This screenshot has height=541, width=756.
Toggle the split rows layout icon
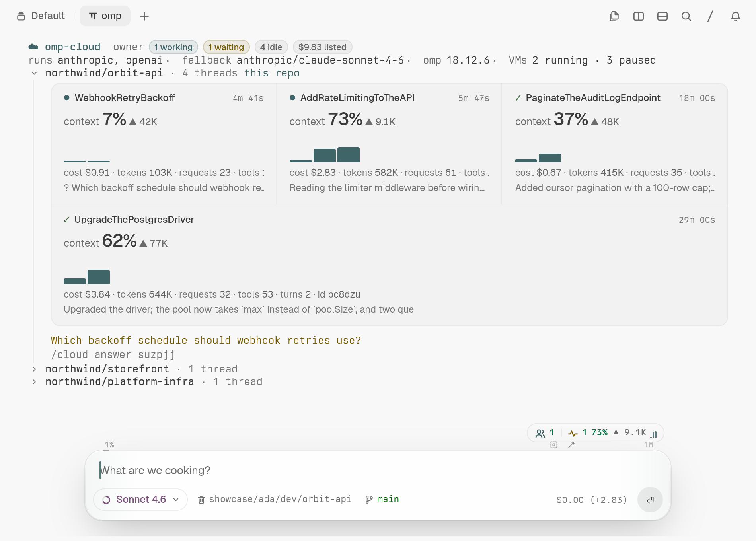coord(662,16)
